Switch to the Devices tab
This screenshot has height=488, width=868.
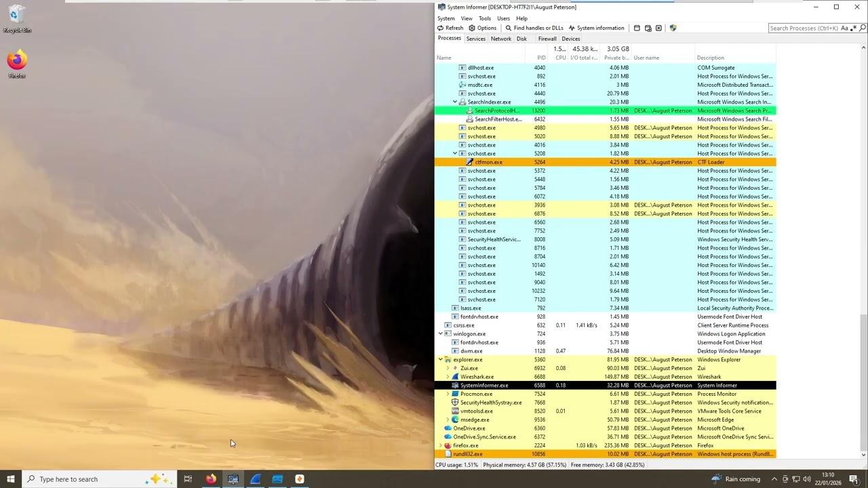(571, 39)
